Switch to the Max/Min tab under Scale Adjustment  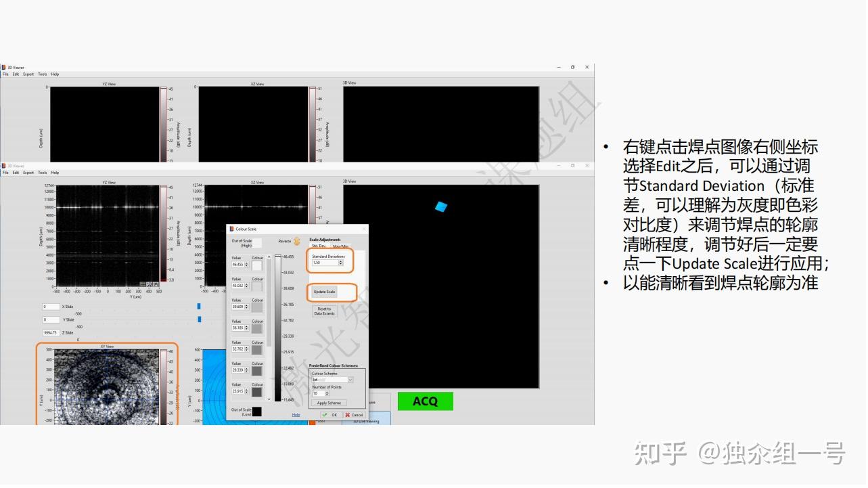(x=341, y=246)
